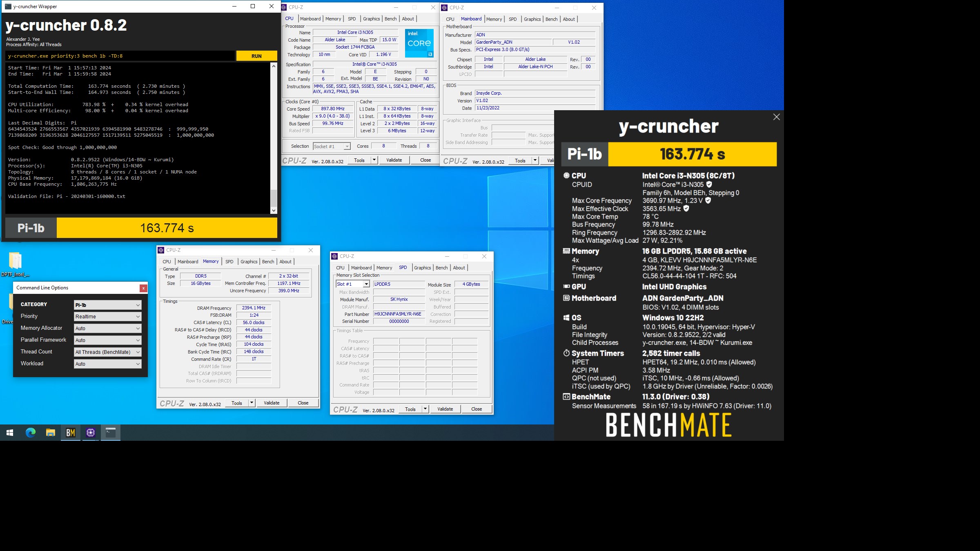980x551 pixels.
Task: Select Graphics tab in CPU-Z Memory window
Action: 249,262
